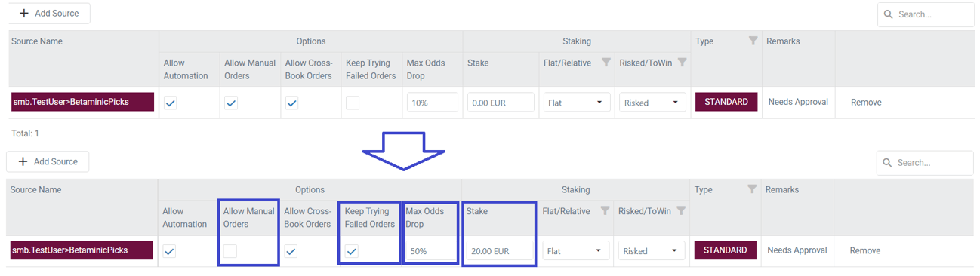Viewport: 980px width, 276px height.
Task: Uncheck Allow Automation in the upper row
Action: (x=171, y=103)
